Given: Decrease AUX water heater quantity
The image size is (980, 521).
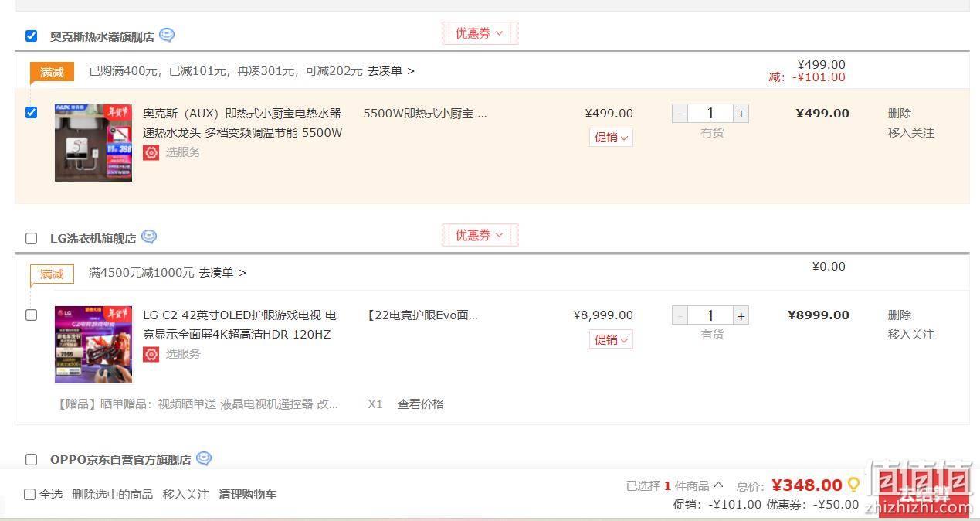Looking at the screenshot, I should pos(680,114).
